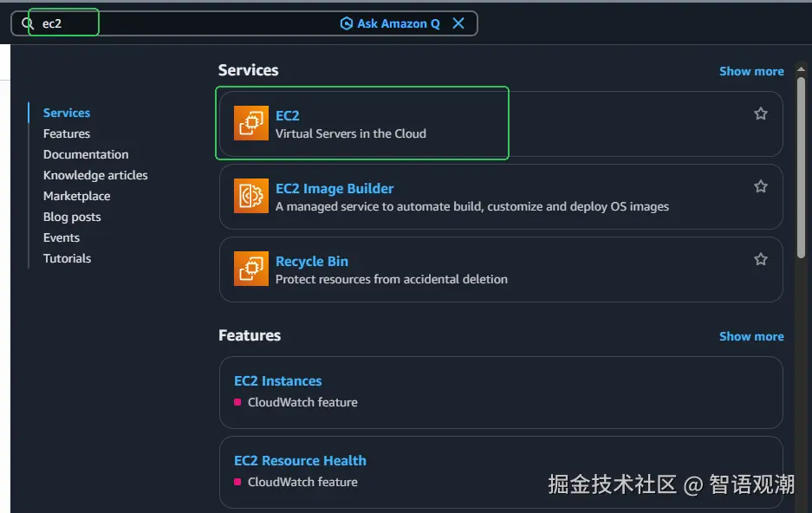Click the Recycle Bin service icon
Image resolution: width=812 pixels, height=513 pixels.
(251, 269)
